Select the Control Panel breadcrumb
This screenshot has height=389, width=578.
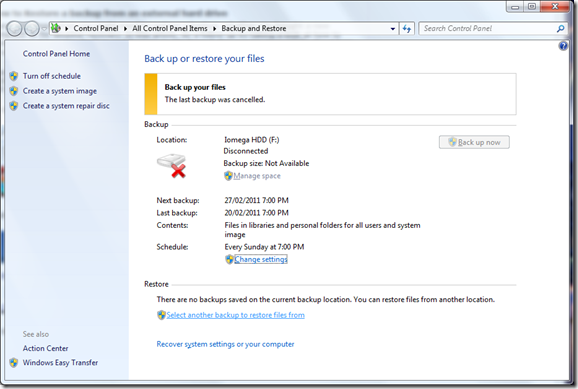click(x=96, y=28)
